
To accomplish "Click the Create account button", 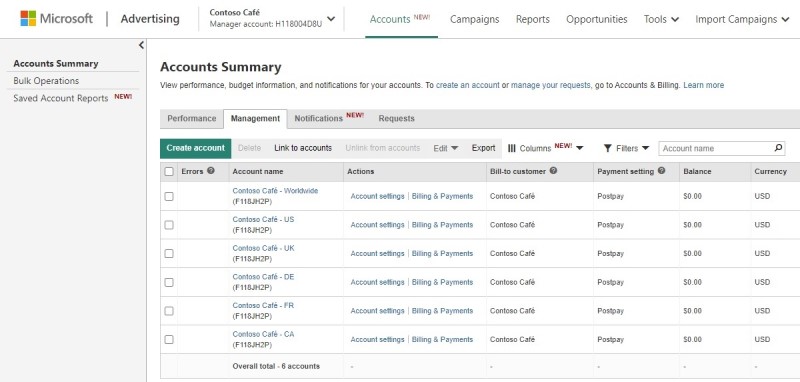I will coord(195,148).
